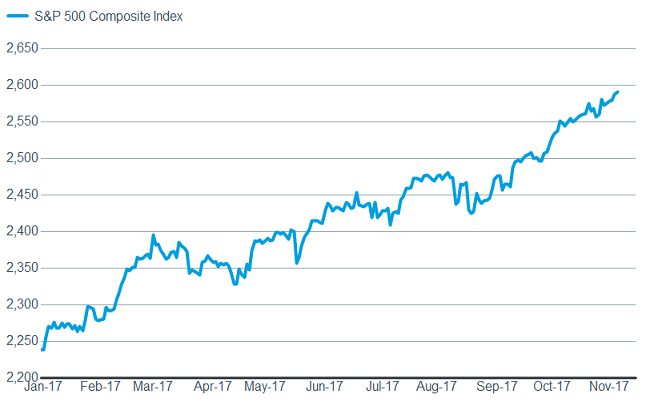650x400 pixels.
Task: Select the Jul-17 x-axis label
Action: click(x=382, y=385)
